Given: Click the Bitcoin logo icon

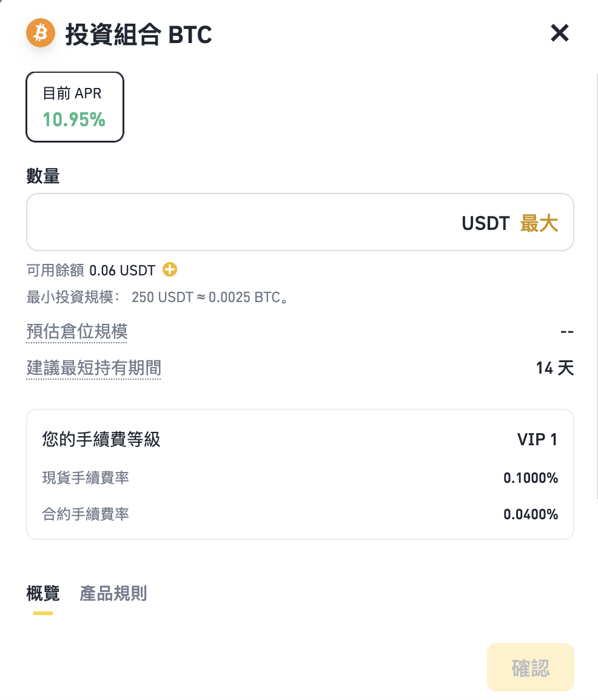Looking at the screenshot, I should (x=40, y=33).
